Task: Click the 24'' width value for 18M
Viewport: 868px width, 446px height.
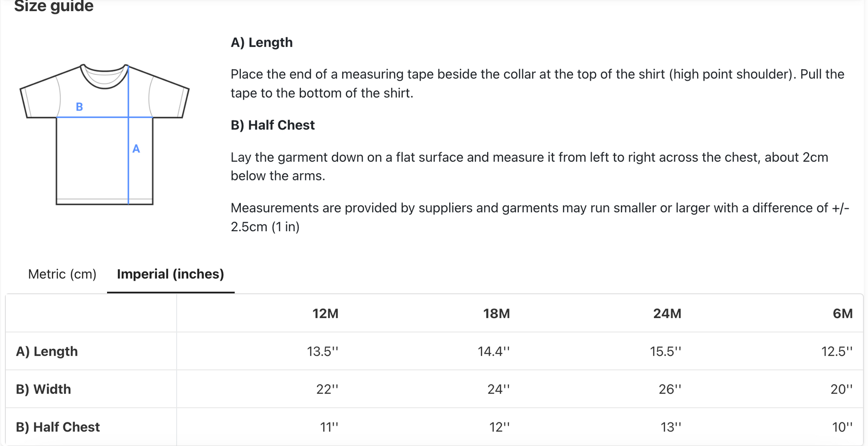Action: click(x=498, y=389)
